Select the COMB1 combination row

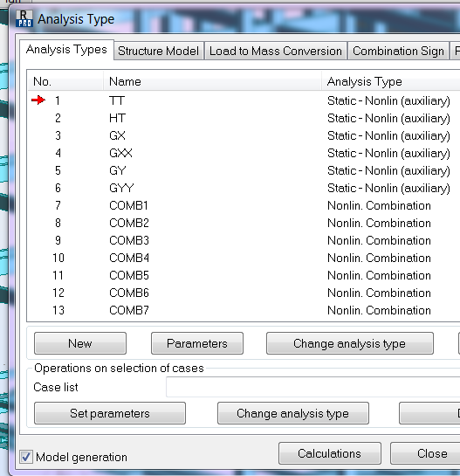244,205
